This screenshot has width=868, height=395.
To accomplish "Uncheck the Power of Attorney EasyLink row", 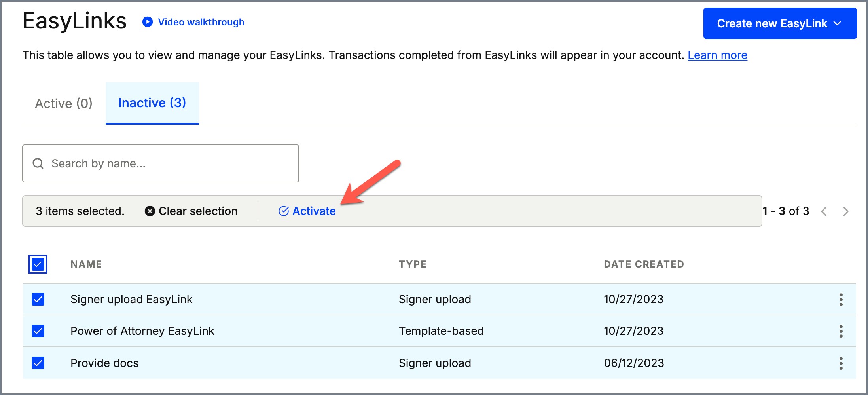I will (38, 331).
